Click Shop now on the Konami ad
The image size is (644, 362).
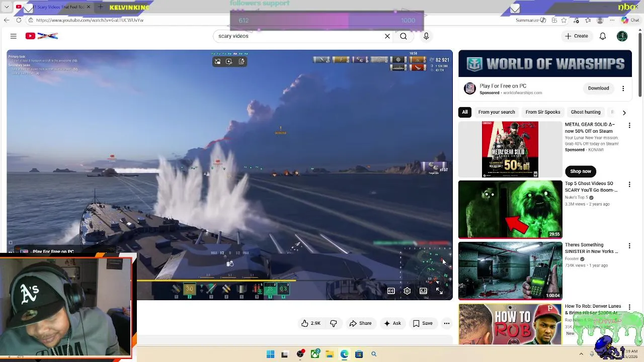pos(581,171)
